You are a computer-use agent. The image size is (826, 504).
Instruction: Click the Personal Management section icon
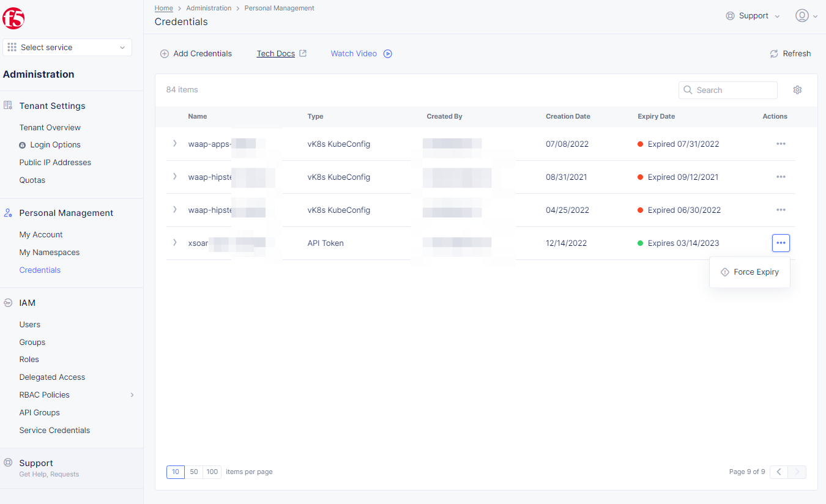[7, 212]
